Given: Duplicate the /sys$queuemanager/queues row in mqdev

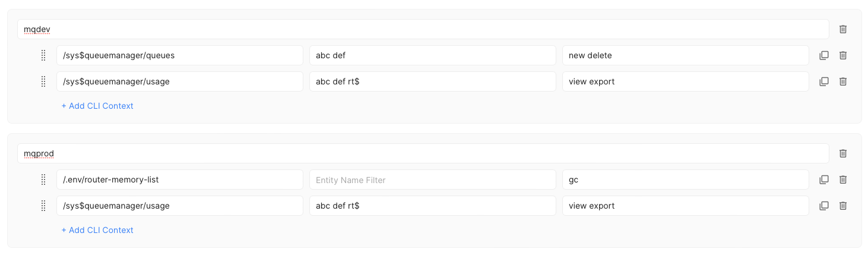Looking at the screenshot, I should (823, 55).
